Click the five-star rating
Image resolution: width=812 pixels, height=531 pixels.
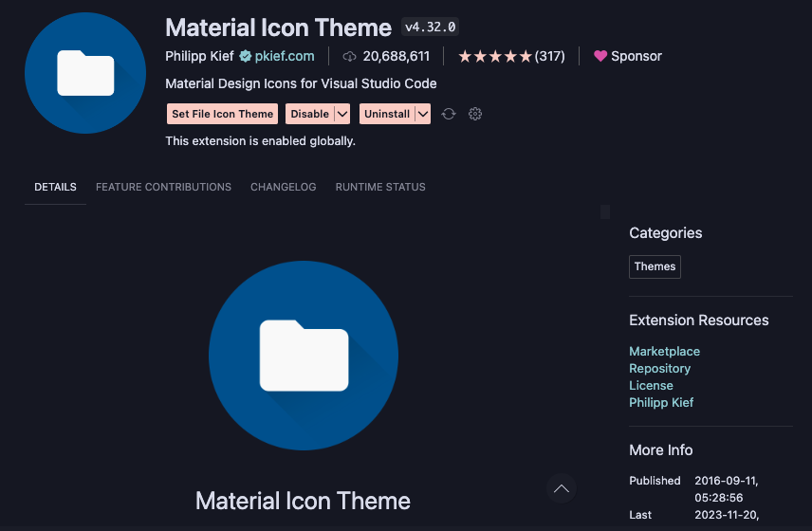tap(495, 56)
